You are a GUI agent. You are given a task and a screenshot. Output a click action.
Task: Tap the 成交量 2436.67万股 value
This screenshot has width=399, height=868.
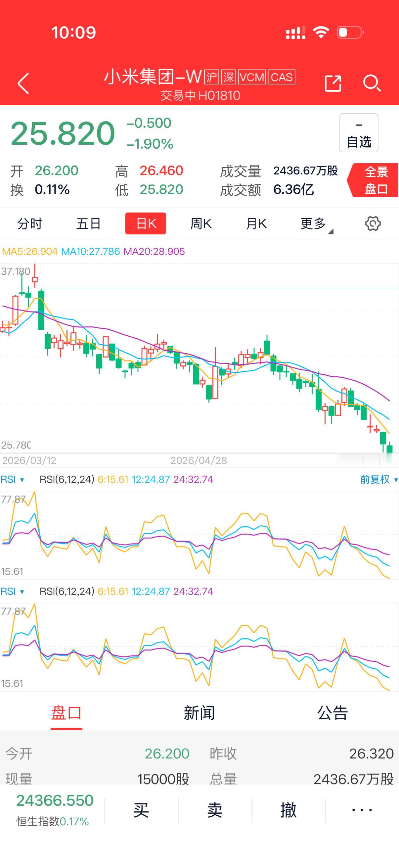click(306, 171)
